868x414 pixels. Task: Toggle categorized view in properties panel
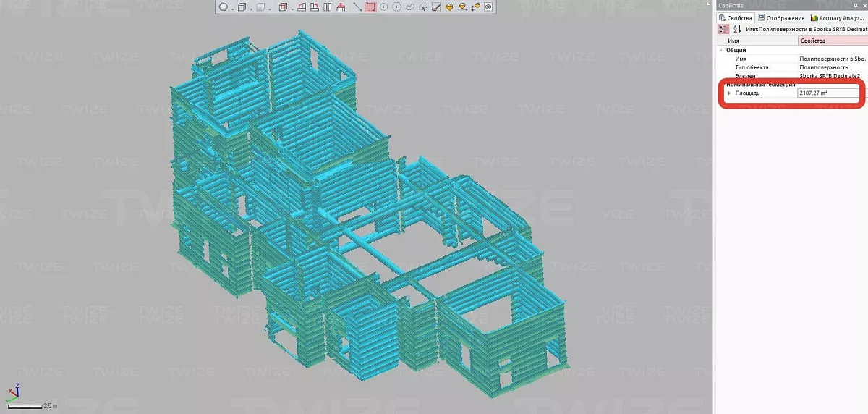point(723,29)
